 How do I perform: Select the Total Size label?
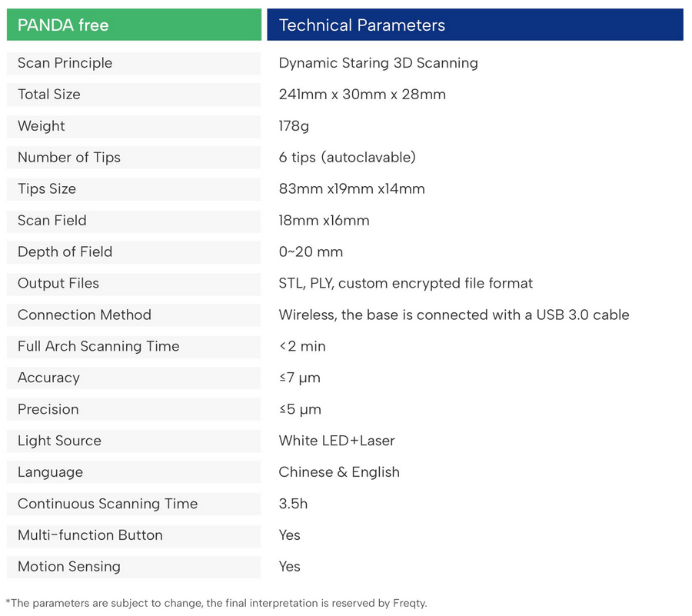pyautogui.click(x=48, y=95)
